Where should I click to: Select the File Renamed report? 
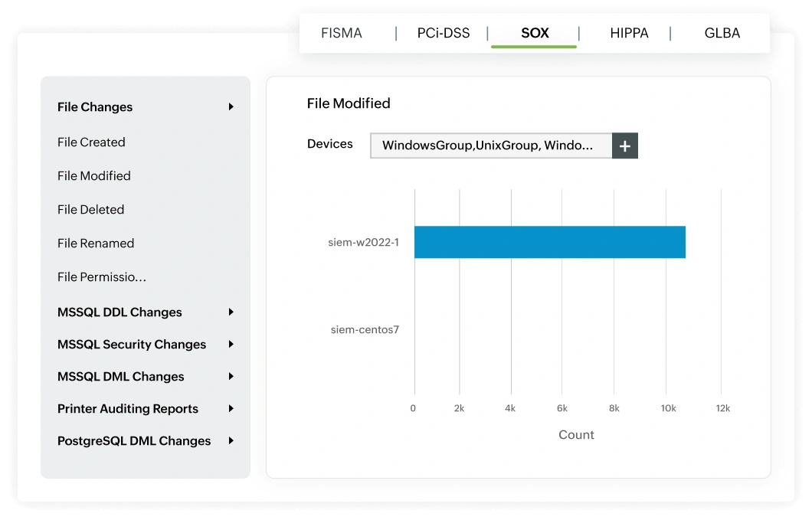(94, 243)
